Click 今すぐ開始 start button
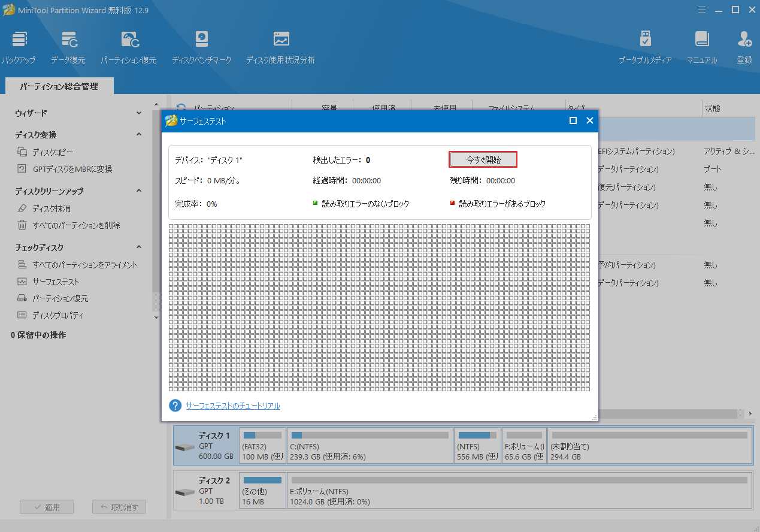760x532 pixels. tap(483, 159)
